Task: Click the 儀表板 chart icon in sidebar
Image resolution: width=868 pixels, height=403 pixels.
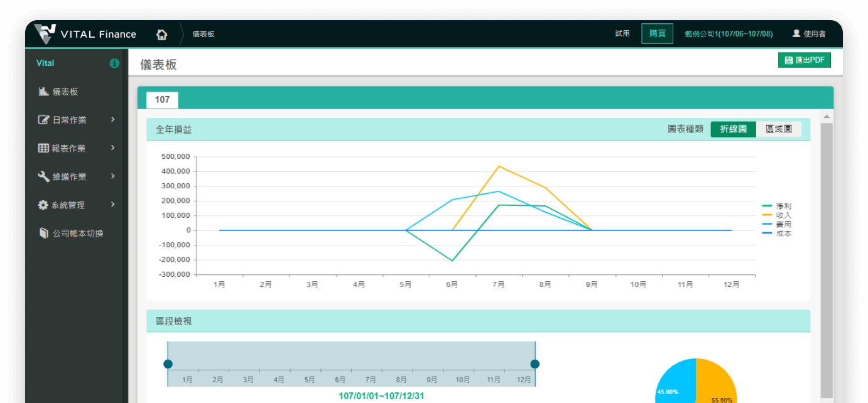Action: (x=43, y=92)
